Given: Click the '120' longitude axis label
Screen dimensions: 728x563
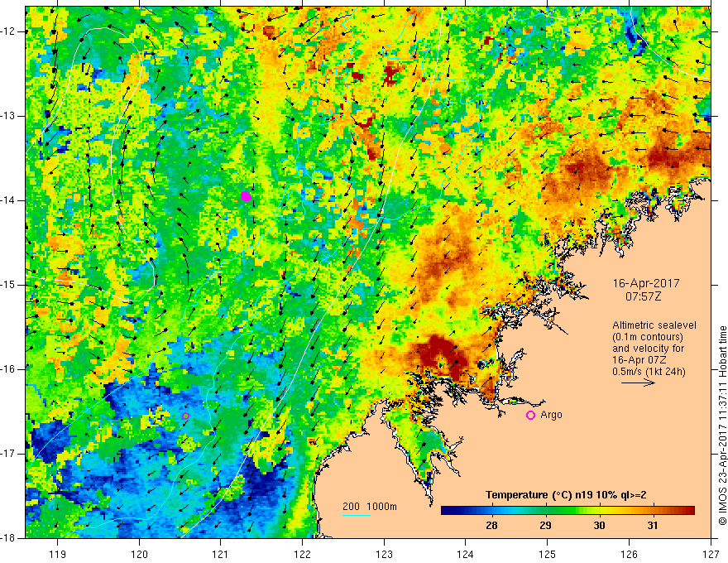Looking at the screenshot, I should [x=139, y=554].
